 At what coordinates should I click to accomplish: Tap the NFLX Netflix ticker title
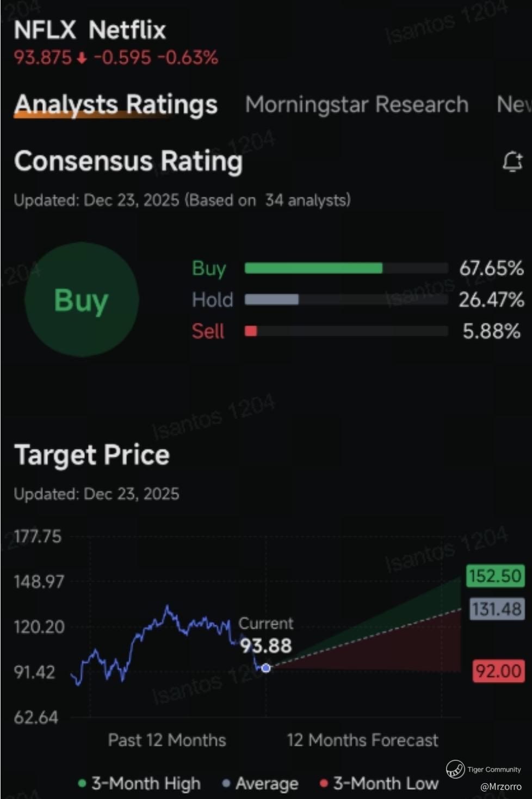coord(90,30)
